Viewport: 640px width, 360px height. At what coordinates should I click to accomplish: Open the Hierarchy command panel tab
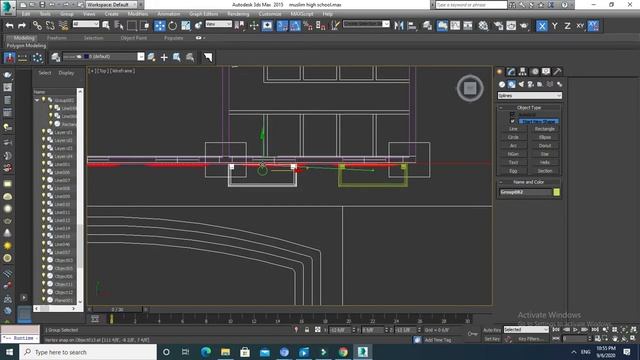[522, 71]
